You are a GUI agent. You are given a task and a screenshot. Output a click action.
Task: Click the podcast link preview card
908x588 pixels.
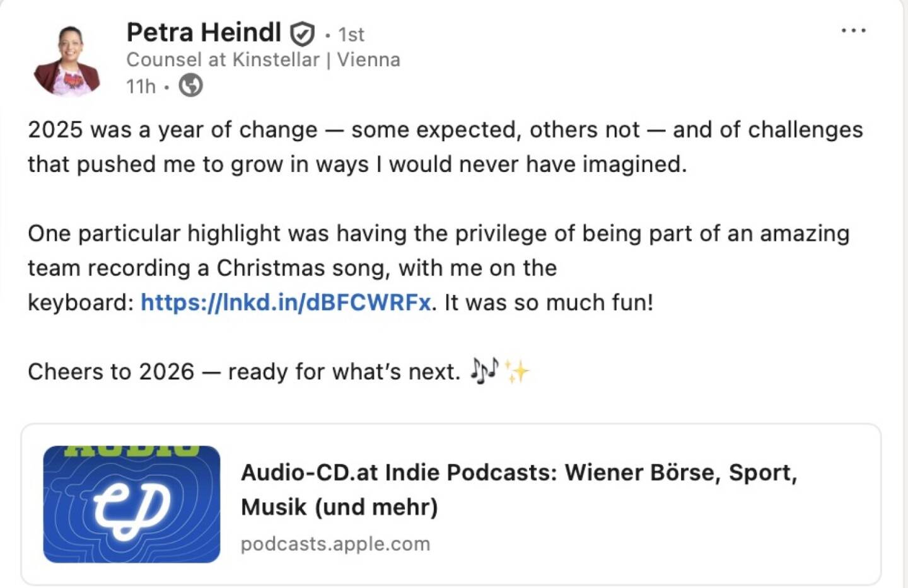coord(454,504)
